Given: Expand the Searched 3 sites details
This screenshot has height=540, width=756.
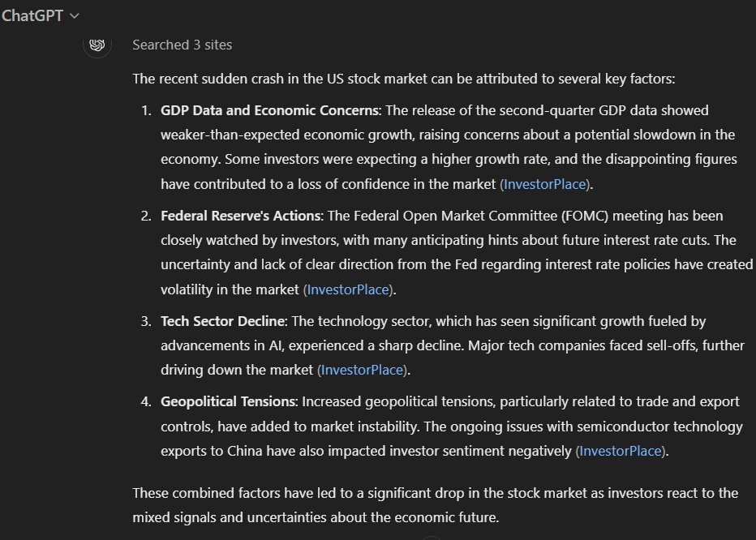Looking at the screenshot, I should [x=183, y=45].
